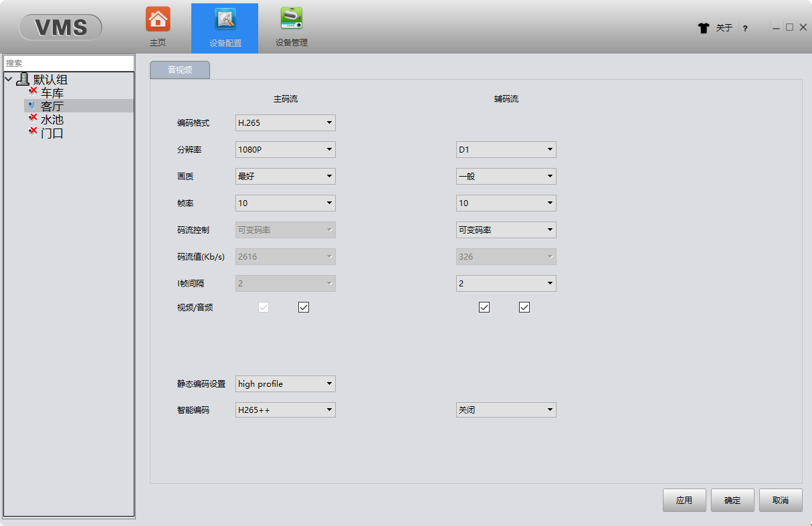Click the VMS logo

61,27
